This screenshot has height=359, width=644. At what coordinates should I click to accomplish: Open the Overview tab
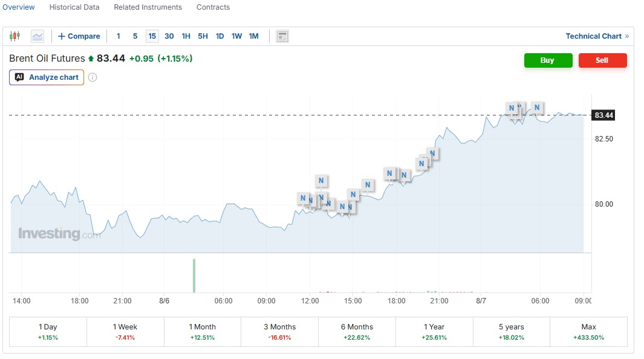click(19, 7)
